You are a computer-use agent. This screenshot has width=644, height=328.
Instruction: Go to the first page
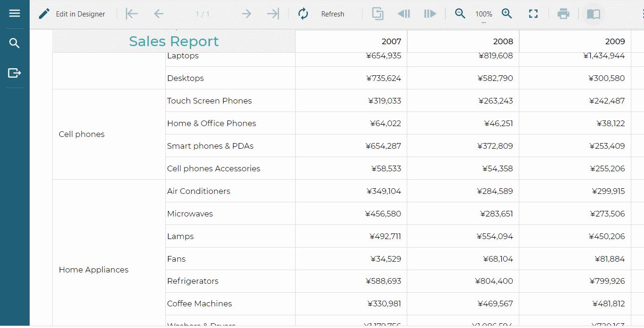click(x=132, y=14)
